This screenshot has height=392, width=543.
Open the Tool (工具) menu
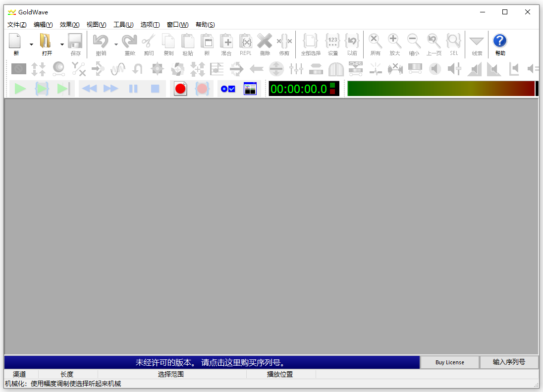pyautogui.click(x=123, y=25)
